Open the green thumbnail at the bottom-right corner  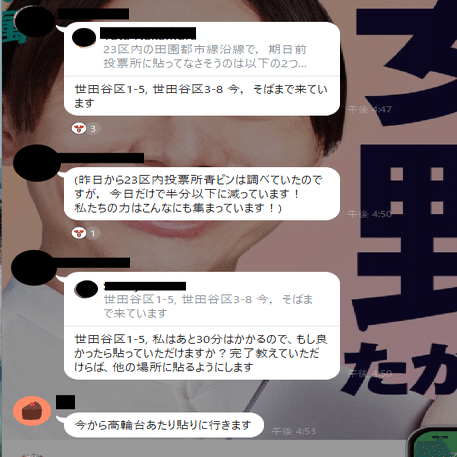(433, 442)
